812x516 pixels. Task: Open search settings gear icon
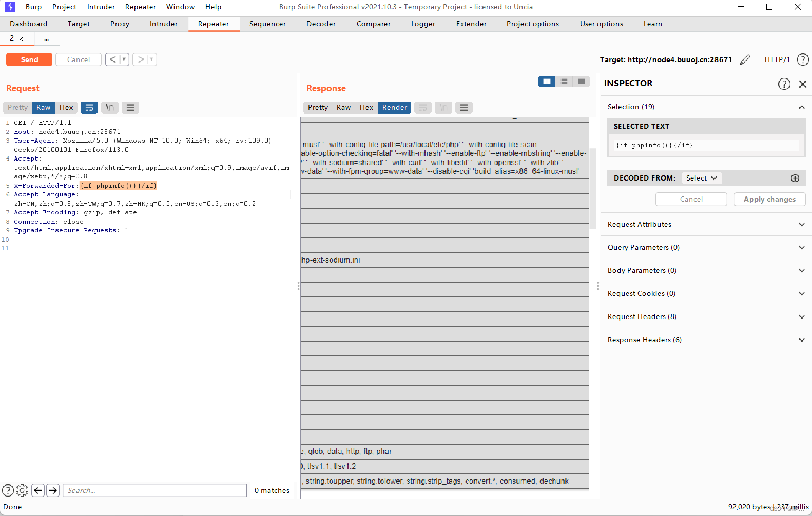coord(22,490)
